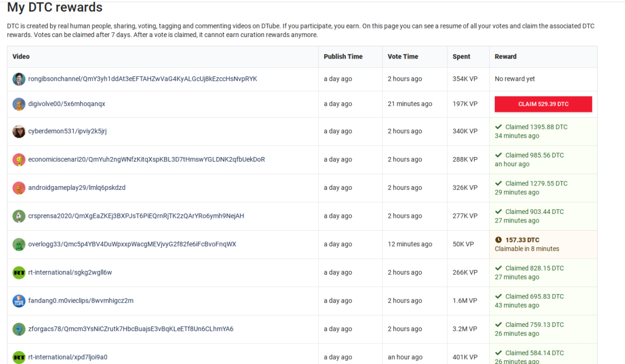The height and width of the screenshot is (364, 625).
Task: Open digivolve00/5x6mhoqanqx video link
Action: (67, 104)
